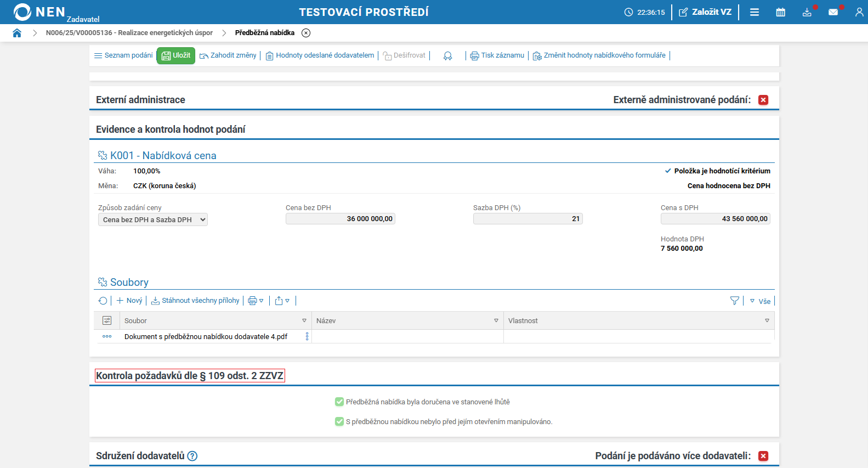868x468 pixels.
Task: Click the home icon in breadcrumb
Action: [17, 33]
